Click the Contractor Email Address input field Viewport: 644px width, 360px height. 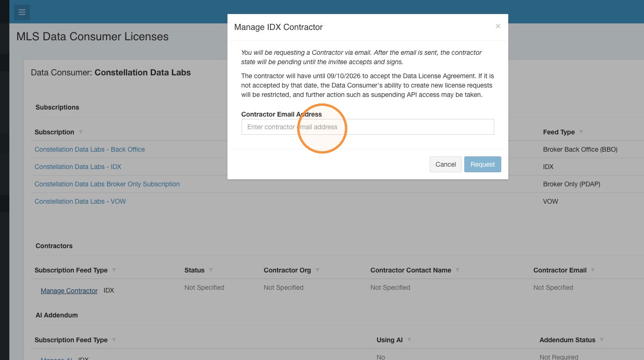coord(367,127)
